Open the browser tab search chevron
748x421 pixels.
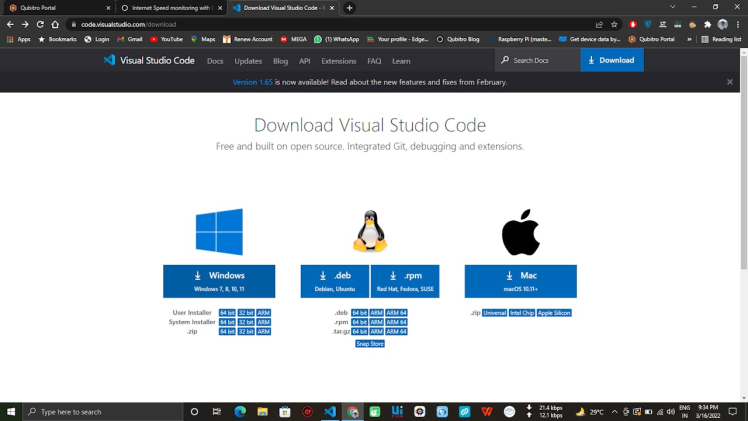tap(673, 7)
